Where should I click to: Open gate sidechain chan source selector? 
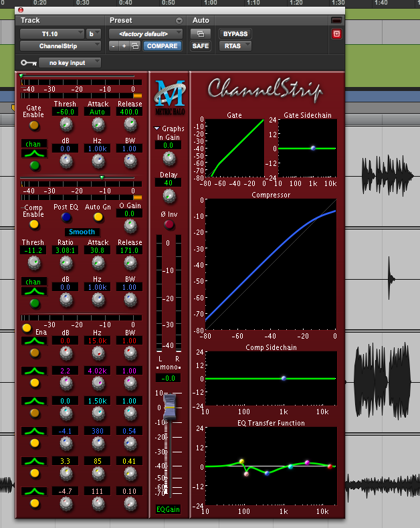34,144
